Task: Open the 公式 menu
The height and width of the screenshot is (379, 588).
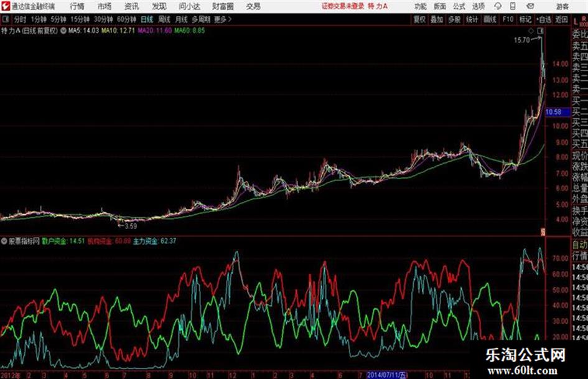Action: tap(459, 6)
